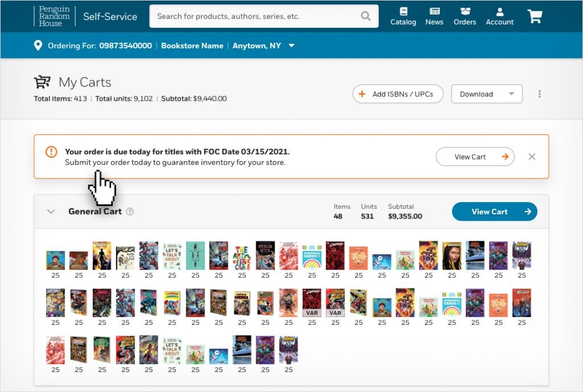Click the location pin icon
Screen dimensions: 583x392
[x=38, y=46]
